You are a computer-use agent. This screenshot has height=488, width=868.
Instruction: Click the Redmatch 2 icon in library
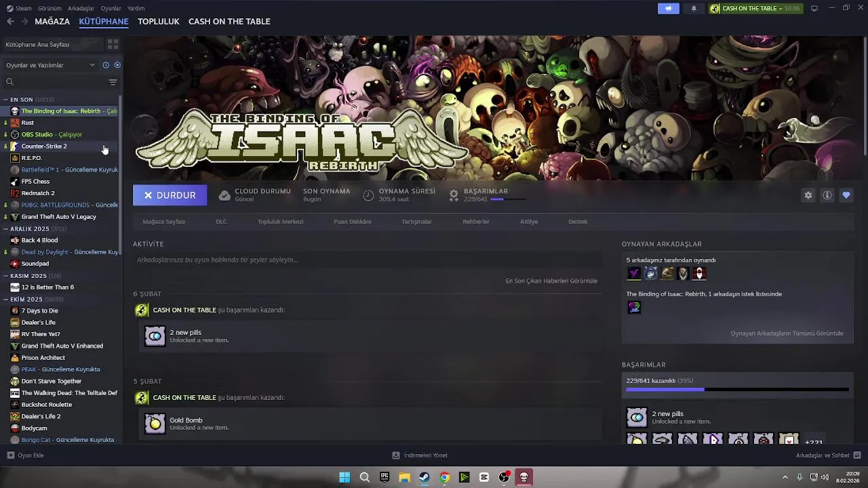(15, 193)
